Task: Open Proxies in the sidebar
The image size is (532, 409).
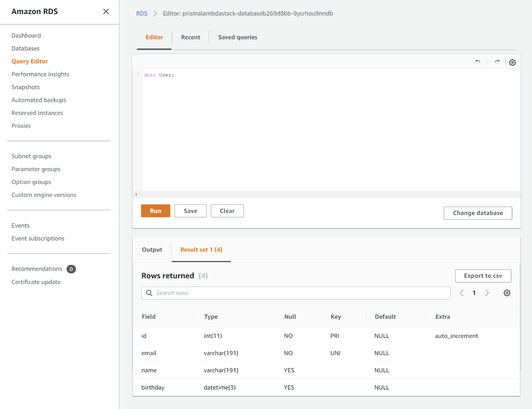Action: coord(21,126)
